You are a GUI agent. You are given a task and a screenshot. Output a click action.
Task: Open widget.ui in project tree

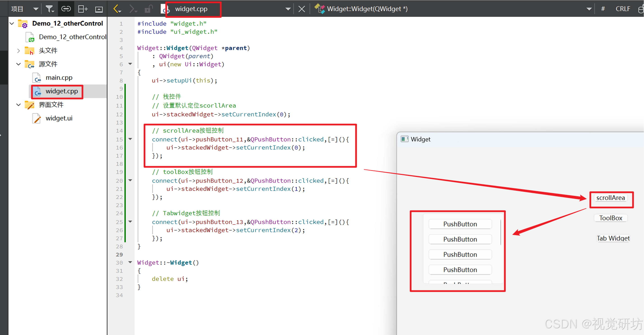[x=59, y=118]
